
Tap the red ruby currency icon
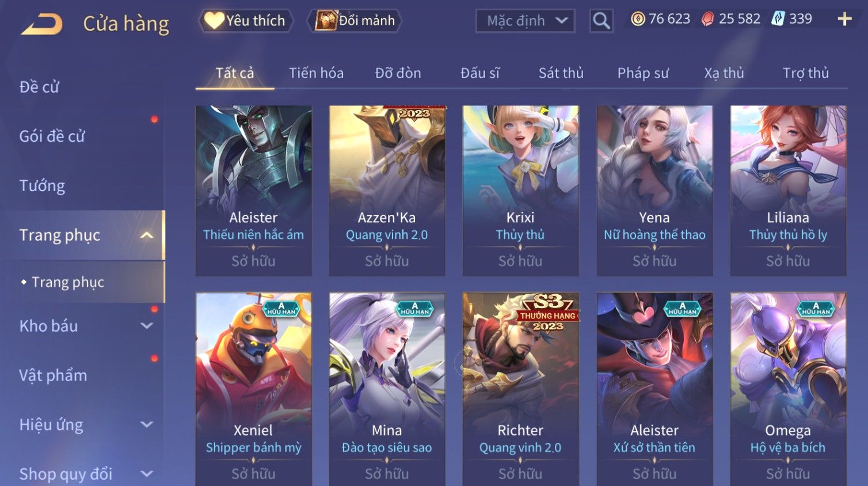[x=707, y=20]
